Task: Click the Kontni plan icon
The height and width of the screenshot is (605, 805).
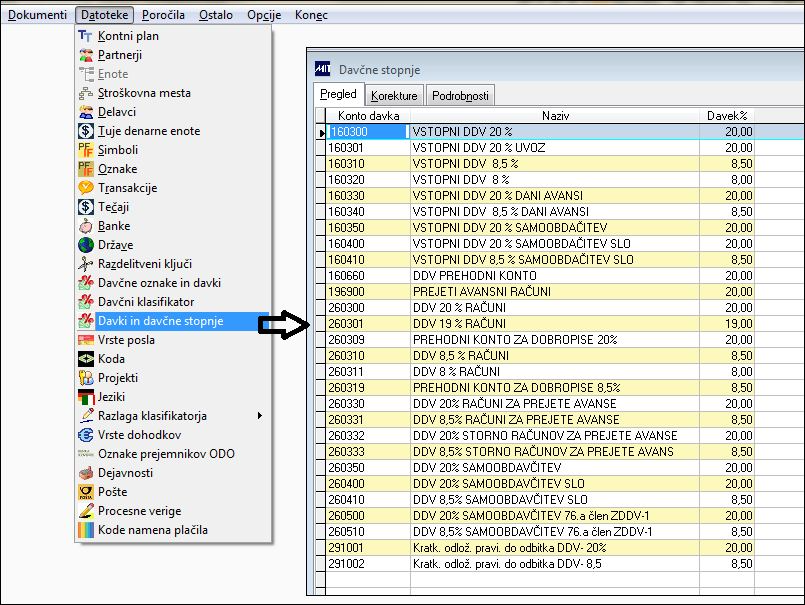Action: coord(85,36)
